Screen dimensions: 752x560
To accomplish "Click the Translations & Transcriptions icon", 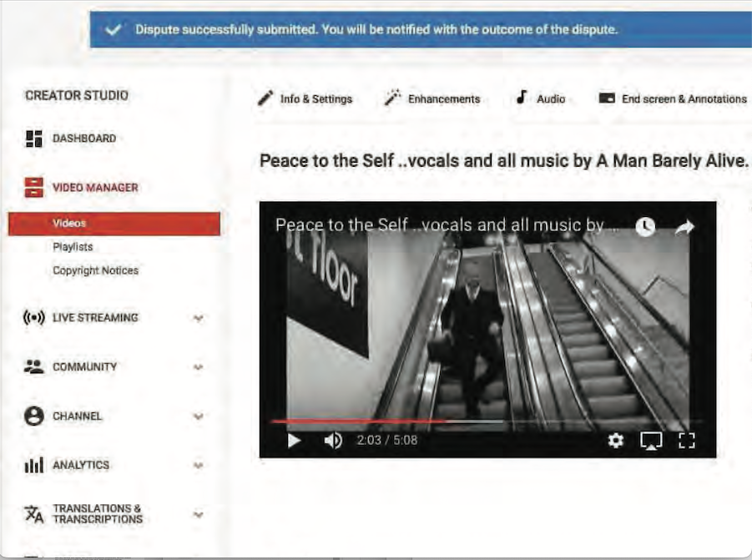I will (x=33, y=514).
